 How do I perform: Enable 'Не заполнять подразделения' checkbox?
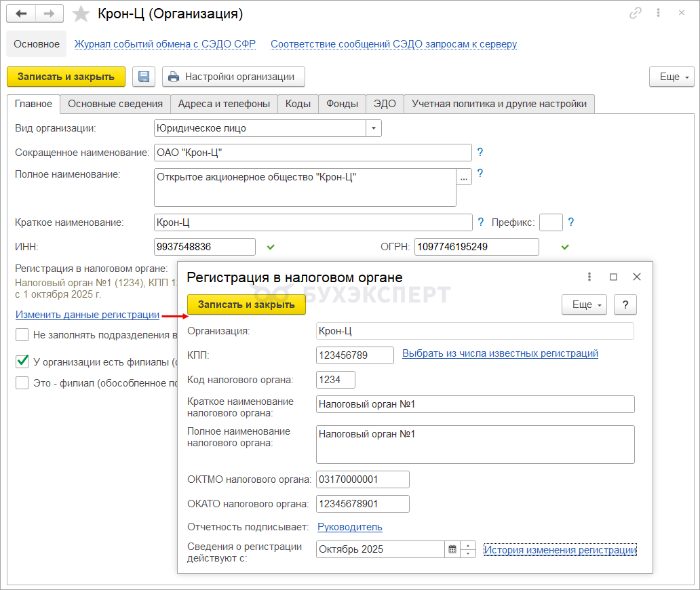[22, 334]
